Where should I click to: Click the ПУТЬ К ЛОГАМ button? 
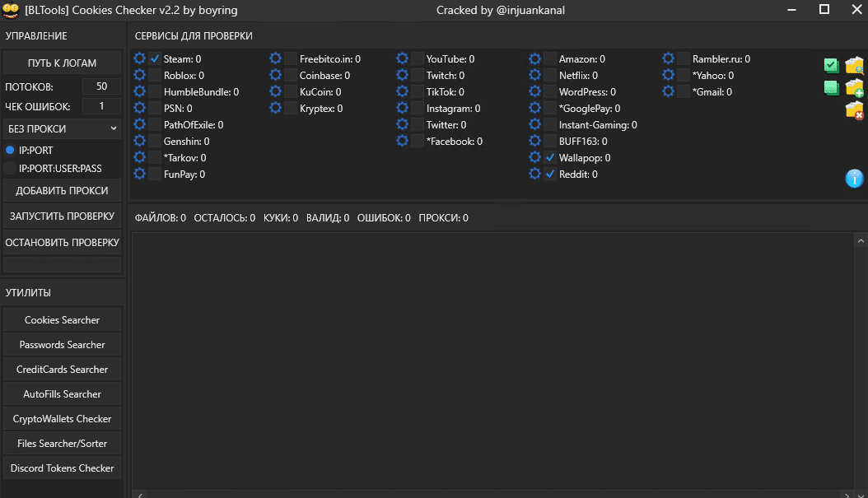click(x=62, y=63)
